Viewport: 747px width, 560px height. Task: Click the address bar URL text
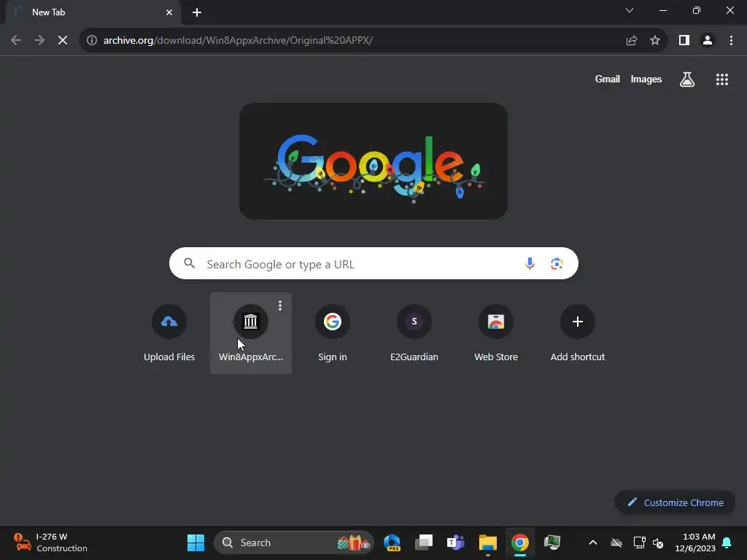(x=238, y=40)
